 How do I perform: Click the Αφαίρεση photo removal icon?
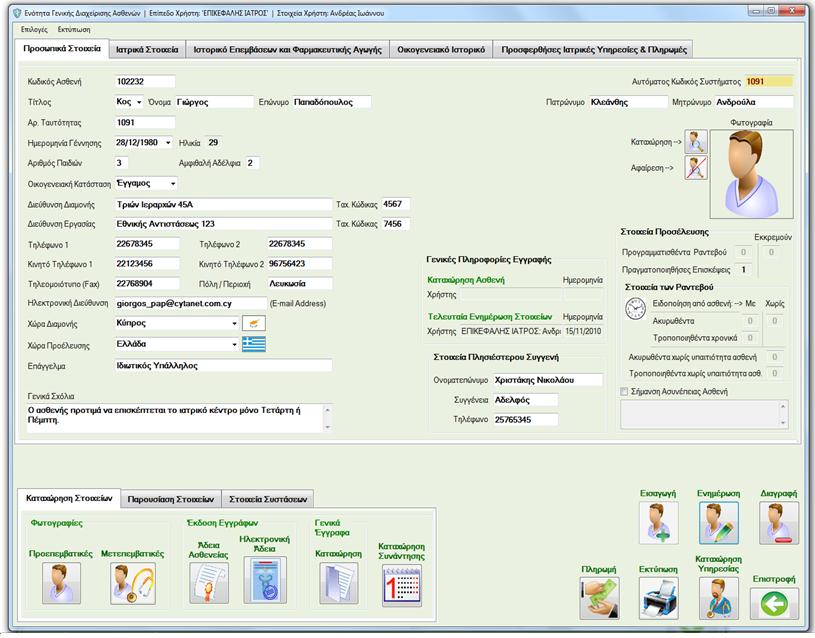(x=696, y=168)
